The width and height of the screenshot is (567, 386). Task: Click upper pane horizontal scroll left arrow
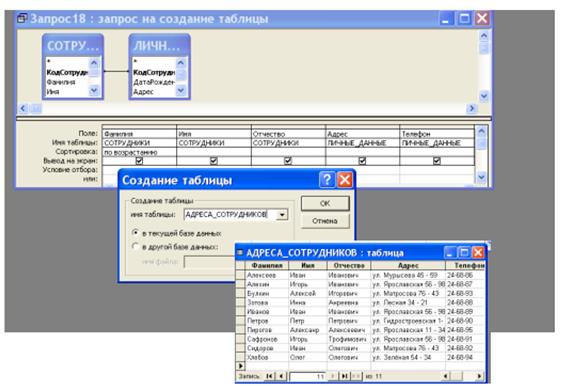point(23,108)
